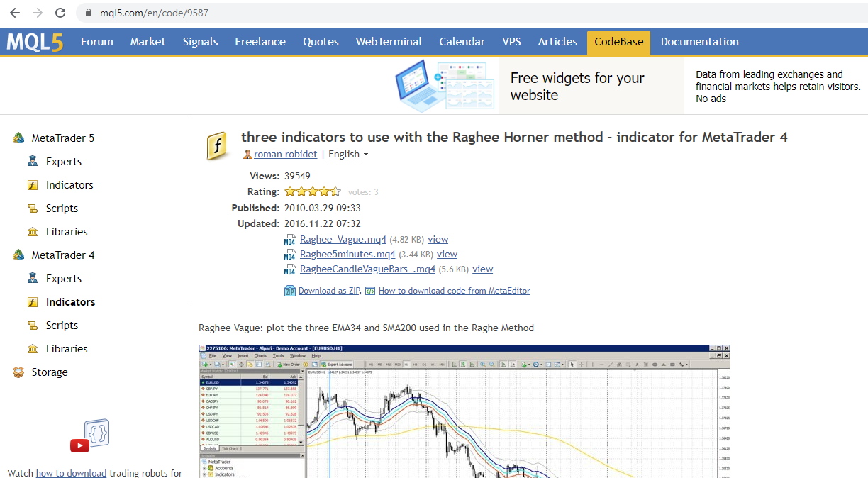The height and width of the screenshot is (478, 868).
Task: Open the VPS menu
Action: pos(511,42)
